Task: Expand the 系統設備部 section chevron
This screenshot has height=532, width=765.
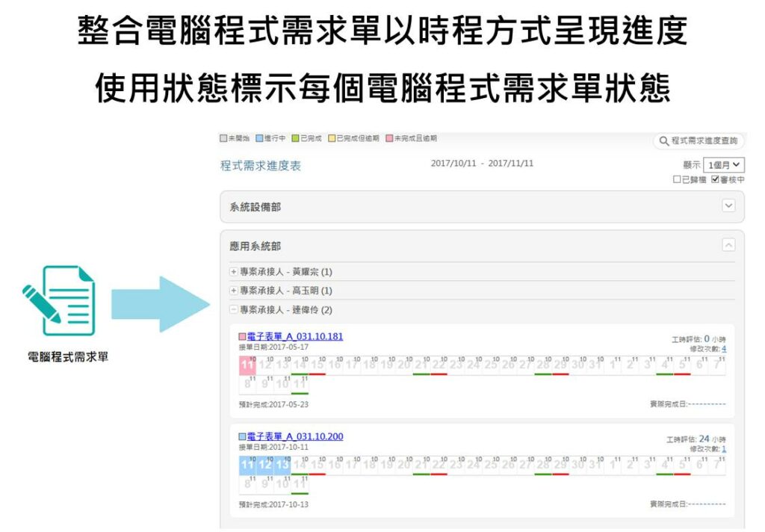Action: (x=728, y=206)
